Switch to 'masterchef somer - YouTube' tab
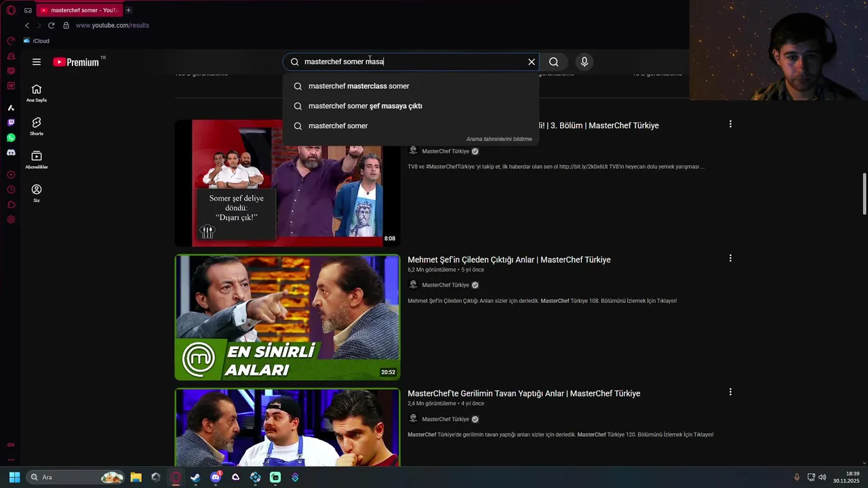The width and height of the screenshot is (868, 488). tap(79, 10)
